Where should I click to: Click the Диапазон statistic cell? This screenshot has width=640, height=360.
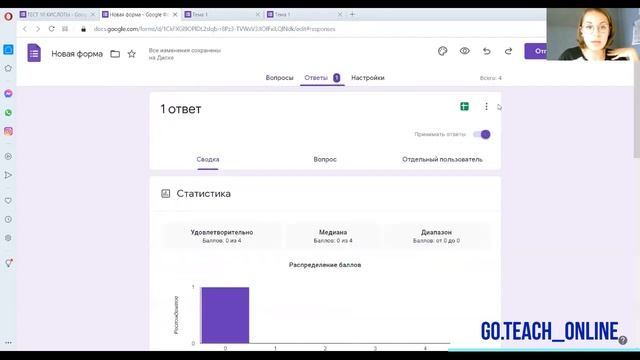(436, 236)
